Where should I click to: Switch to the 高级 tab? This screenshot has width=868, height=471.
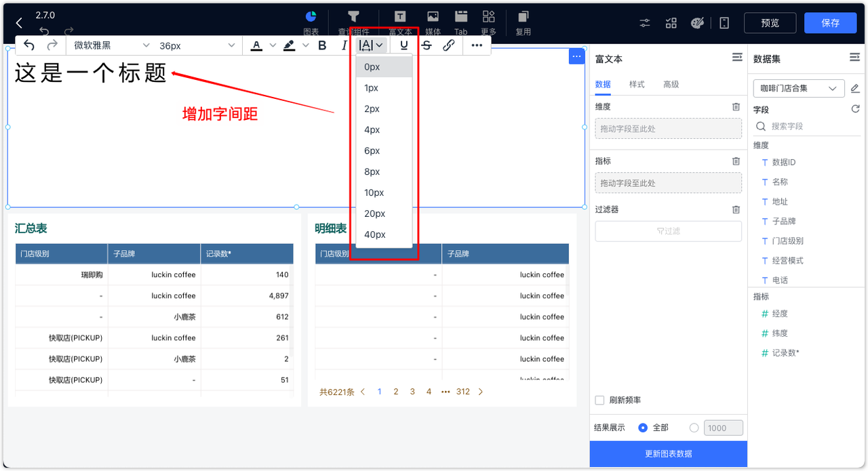point(671,84)
